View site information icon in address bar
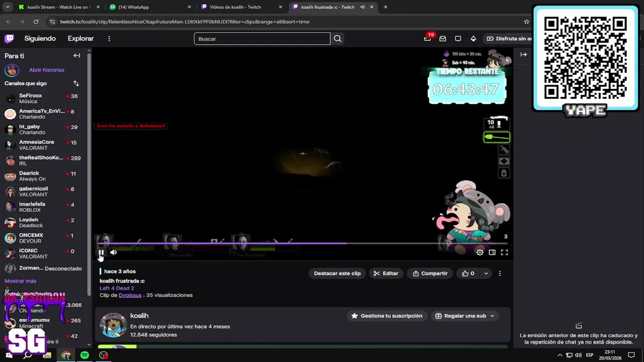Viewport: 644px width, 362px height. [x=52, y=22]
